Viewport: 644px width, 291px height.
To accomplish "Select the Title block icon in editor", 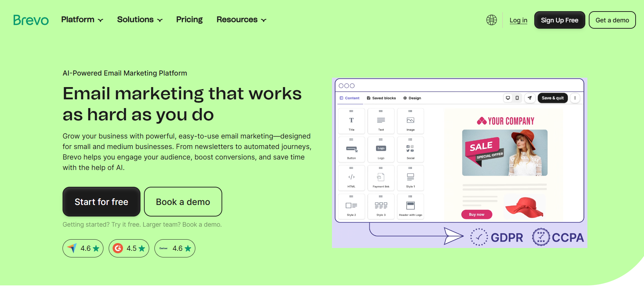I will (x=351, y=121).
